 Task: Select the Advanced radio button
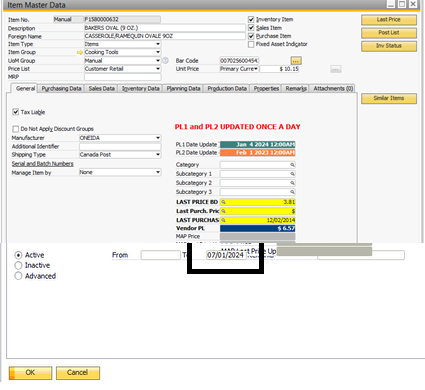click(x=18, y=276)
